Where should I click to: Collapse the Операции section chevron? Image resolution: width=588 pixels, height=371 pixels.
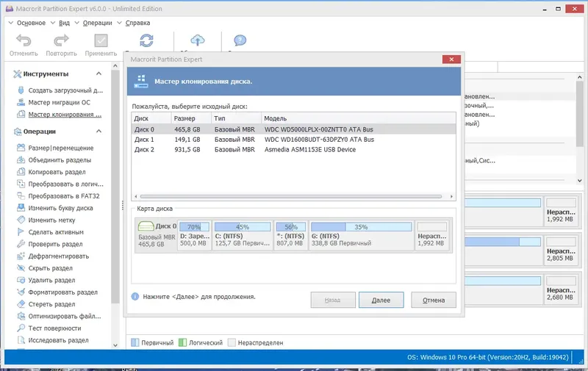[x=98, y=132]
